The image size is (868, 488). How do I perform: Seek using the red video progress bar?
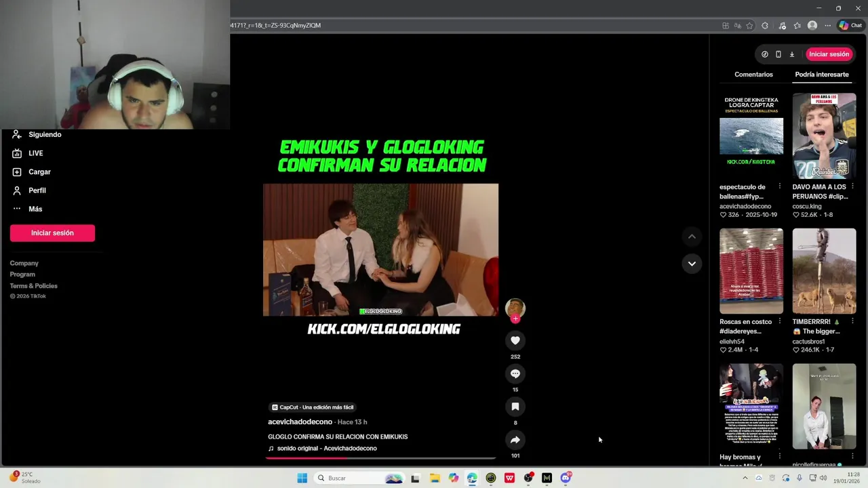pyautogui.click(x=380, y=458)
